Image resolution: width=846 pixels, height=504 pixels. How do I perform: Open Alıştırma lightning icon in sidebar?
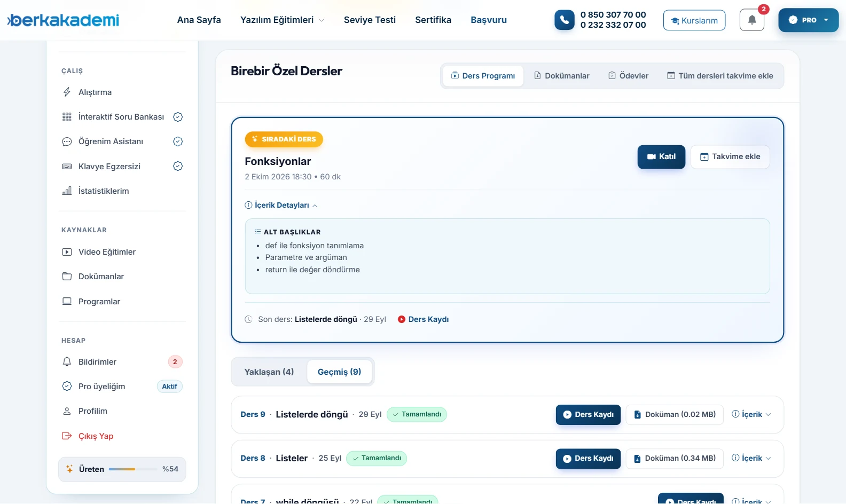click(x=67, y=92)
